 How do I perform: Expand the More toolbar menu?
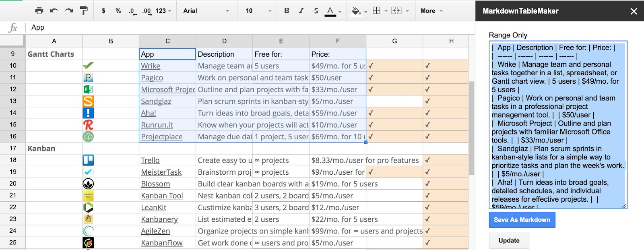[x=431, y=11]
